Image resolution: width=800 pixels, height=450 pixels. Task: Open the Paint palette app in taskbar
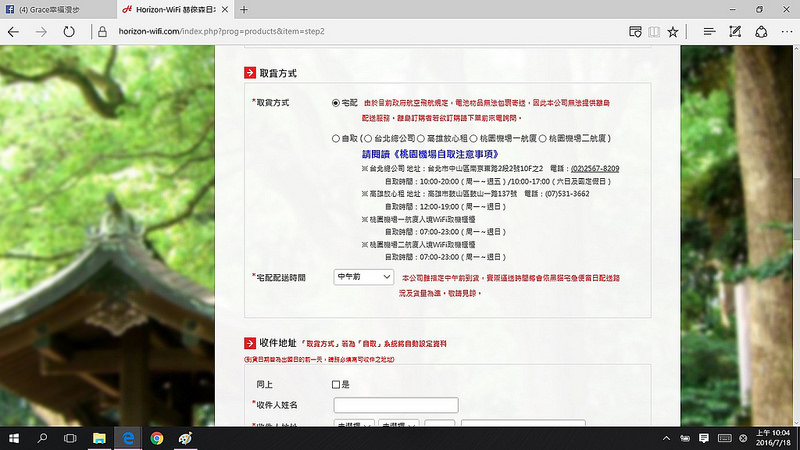[x=185, y=438]
